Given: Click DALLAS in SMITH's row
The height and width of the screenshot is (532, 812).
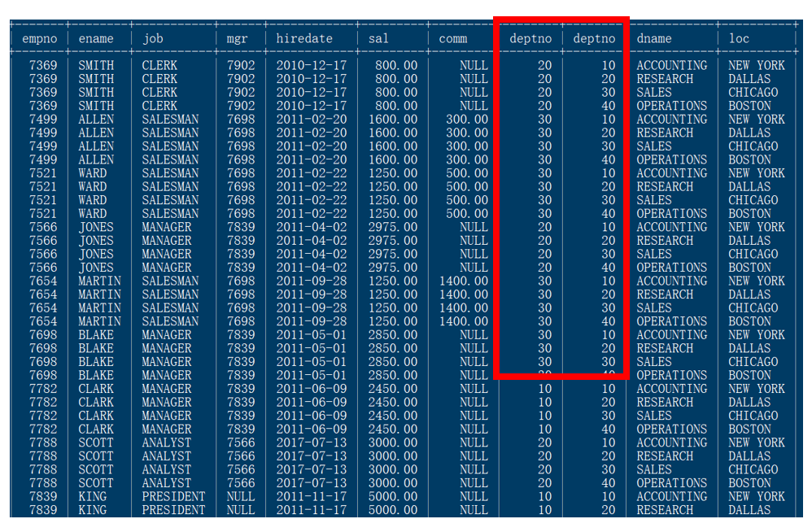Looking at the screenshot, I should (x=749, y=79).
